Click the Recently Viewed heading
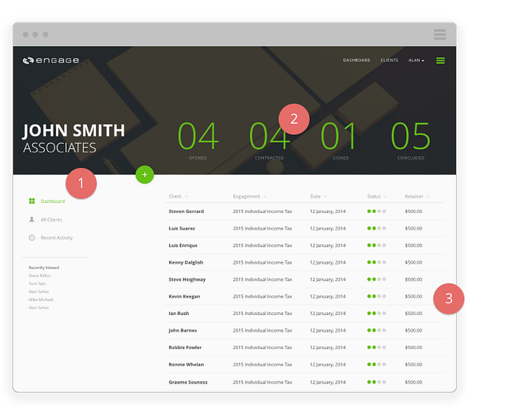Viewport: 519px width, 420px height. [43, 267]
